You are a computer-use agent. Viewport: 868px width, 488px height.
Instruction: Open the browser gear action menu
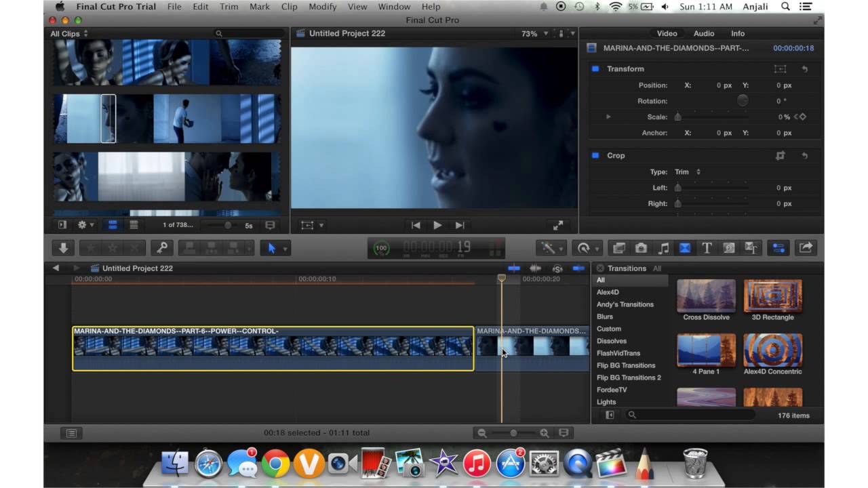pyautogui.click(x=85, y=225)
